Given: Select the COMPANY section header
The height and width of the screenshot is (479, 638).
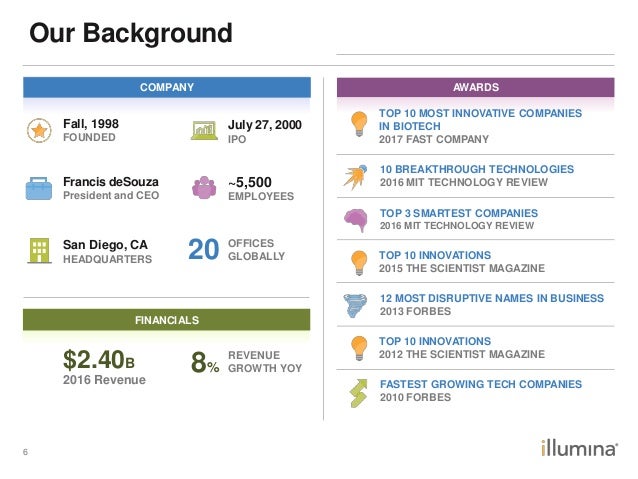Looking at the screenshot, I should point(167,87).
